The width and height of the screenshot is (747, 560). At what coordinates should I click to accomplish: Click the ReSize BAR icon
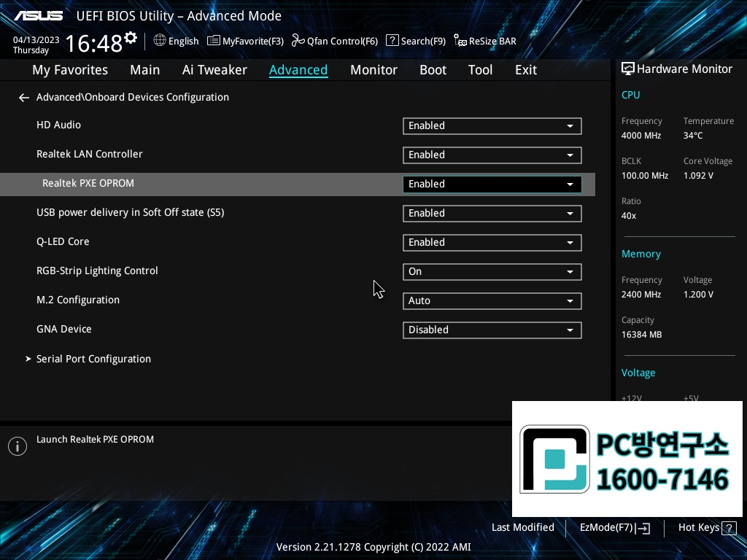coord(460,41)
